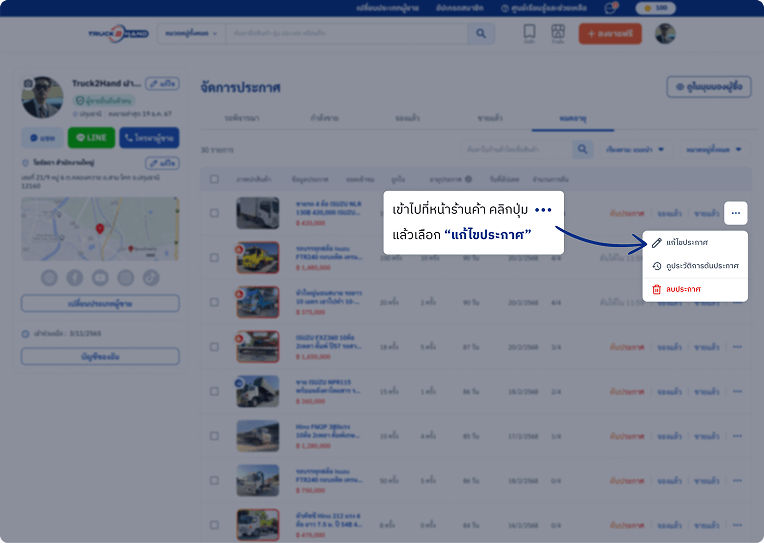Open the category dropdown beside the top search box
The image size is (764, 543).
point(192,33)
